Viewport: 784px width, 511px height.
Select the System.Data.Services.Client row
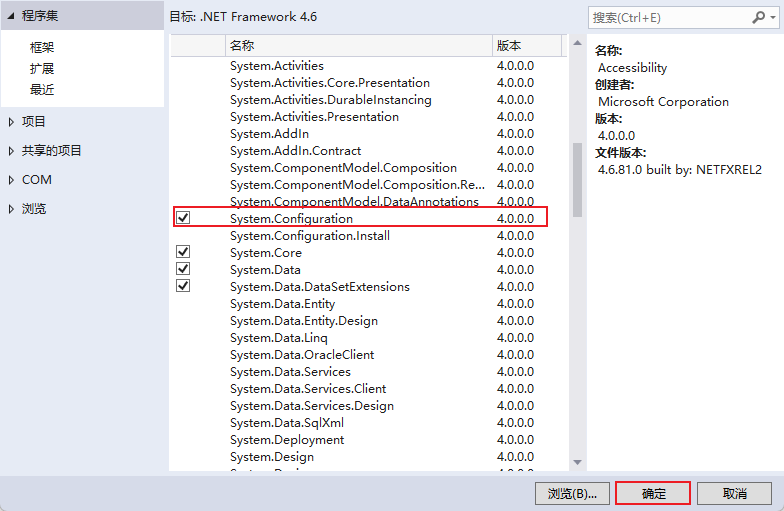[x=368, y=388]
